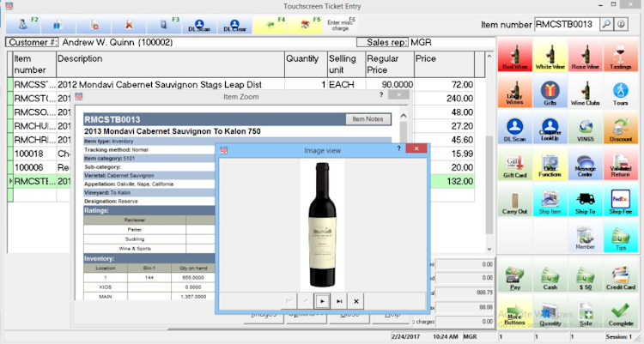Open the Gifts category
This screenshot has width=644, height=344.
pyautogui.click(x=550, y=91)
